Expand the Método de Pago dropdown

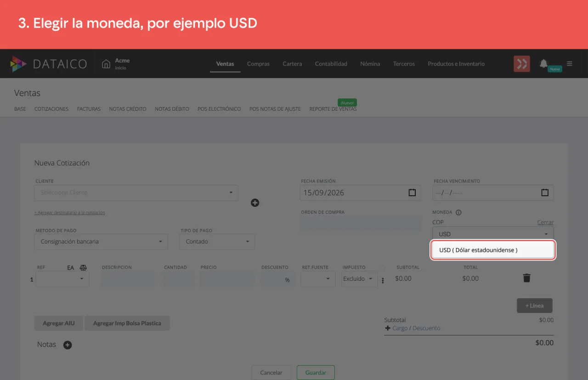(101, 242)
